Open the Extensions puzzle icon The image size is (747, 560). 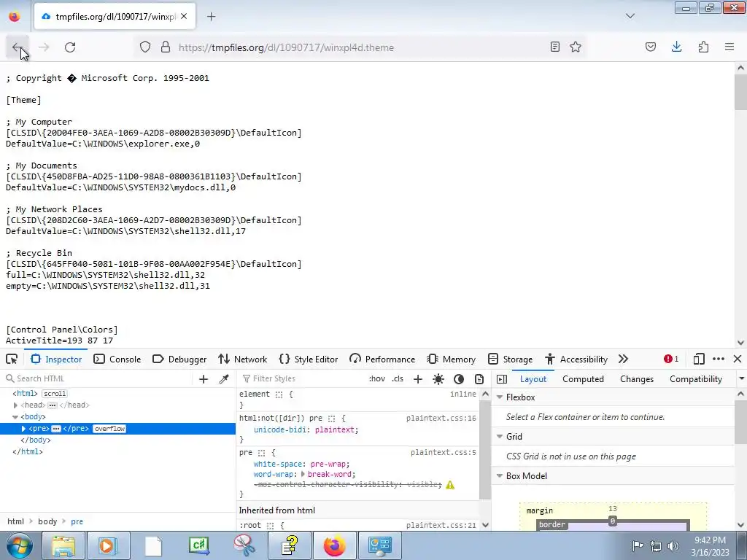[703, 47]
